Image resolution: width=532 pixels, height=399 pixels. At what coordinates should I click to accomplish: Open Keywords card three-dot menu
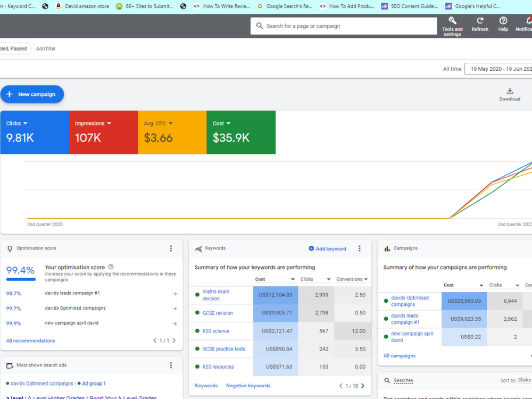pyautogui.click(x=359, y=248)
